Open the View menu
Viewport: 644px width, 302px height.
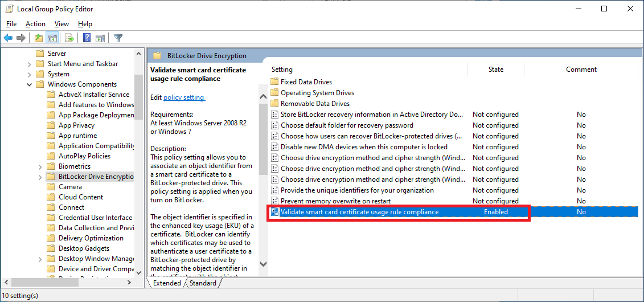pyautogui.click(x=61, y=24)
